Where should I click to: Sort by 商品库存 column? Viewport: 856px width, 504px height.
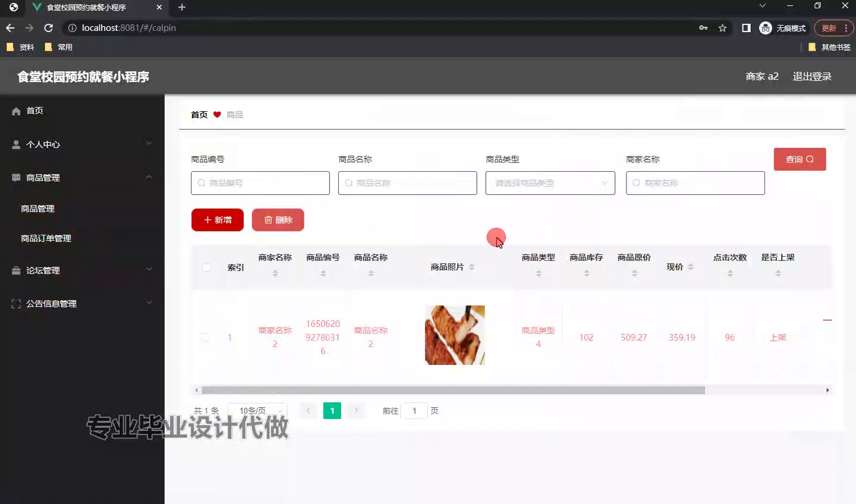click(x=587, y=273)
